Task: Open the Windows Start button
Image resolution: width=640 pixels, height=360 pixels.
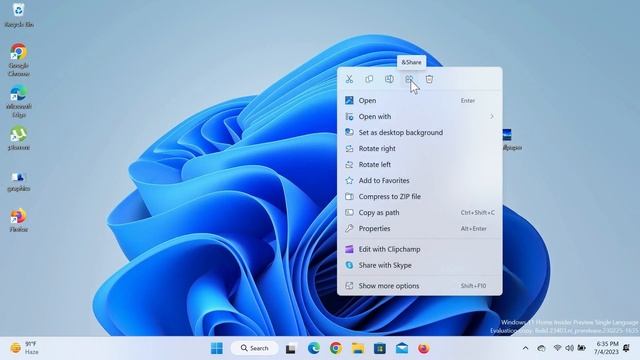Action: (x=217, y=348)
